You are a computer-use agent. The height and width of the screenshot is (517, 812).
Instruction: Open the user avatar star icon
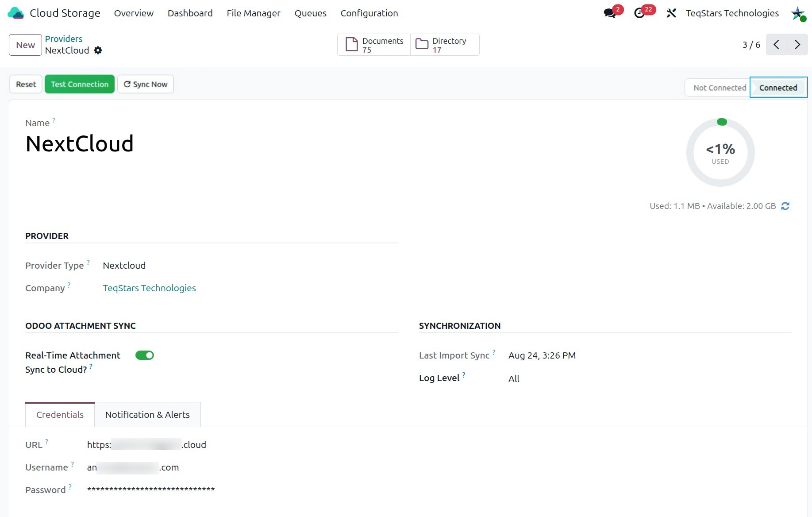pos(798,13)
